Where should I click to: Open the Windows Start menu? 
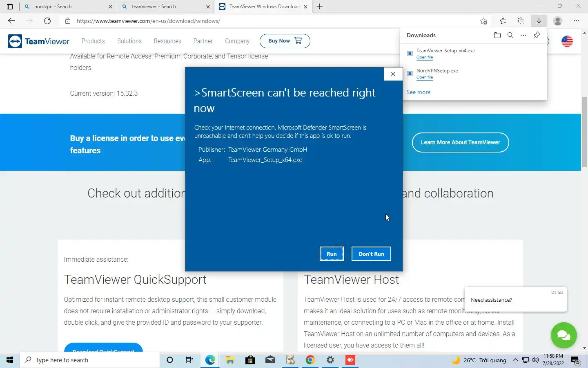pyautogui.click(x=10, y=360)
